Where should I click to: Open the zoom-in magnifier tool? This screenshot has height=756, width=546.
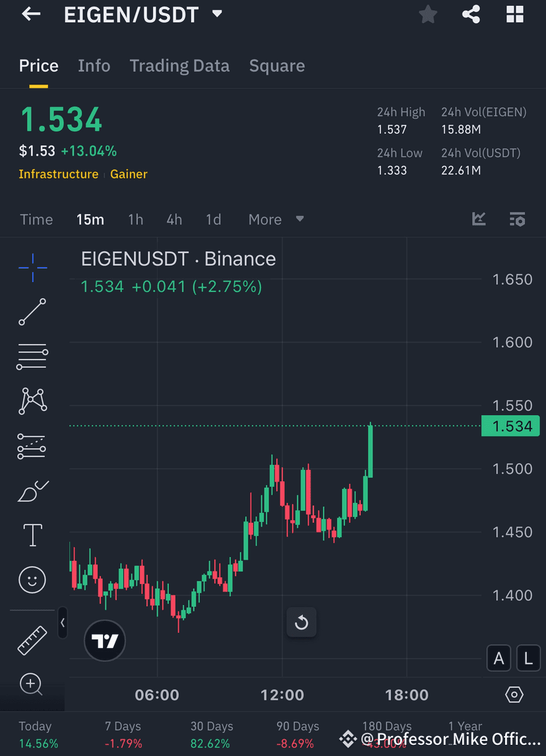click(x=32, y=685)
